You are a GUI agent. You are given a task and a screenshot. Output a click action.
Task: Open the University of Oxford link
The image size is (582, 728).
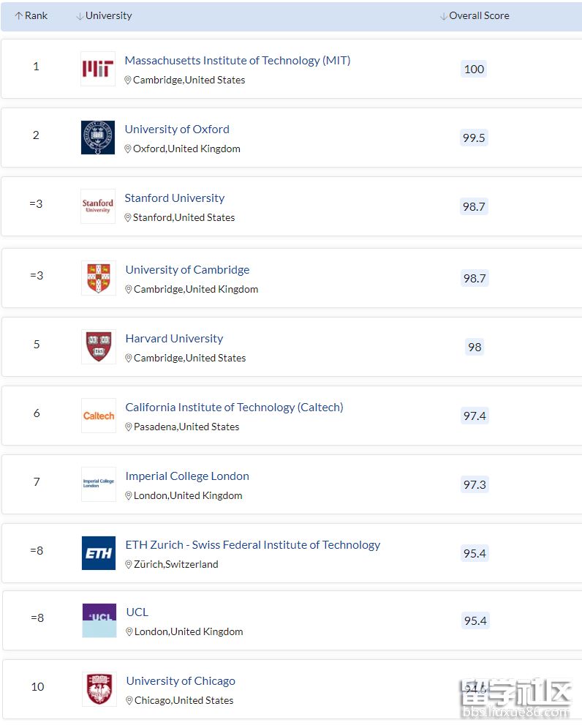pyautogui.click(x=177, y=129)
